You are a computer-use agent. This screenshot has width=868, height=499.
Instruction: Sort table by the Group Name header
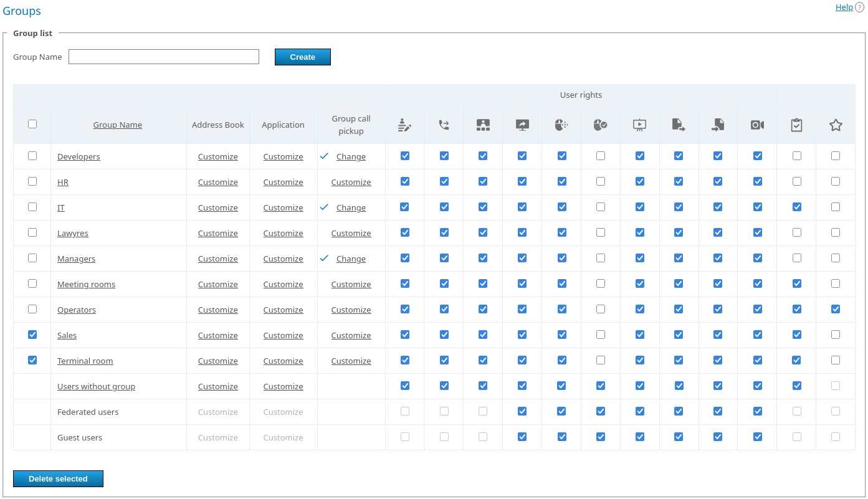(x=118, y=125)
